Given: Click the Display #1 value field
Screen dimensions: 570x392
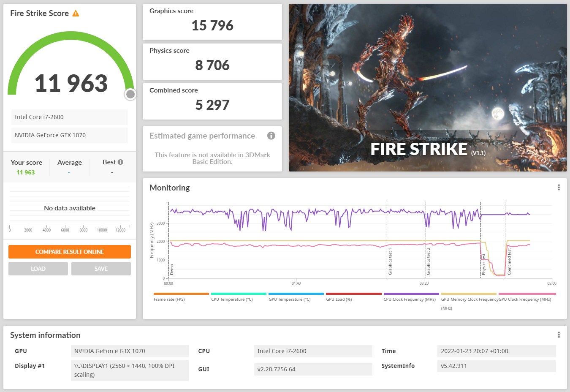Looking at the screenshot, I should [130, 370].
